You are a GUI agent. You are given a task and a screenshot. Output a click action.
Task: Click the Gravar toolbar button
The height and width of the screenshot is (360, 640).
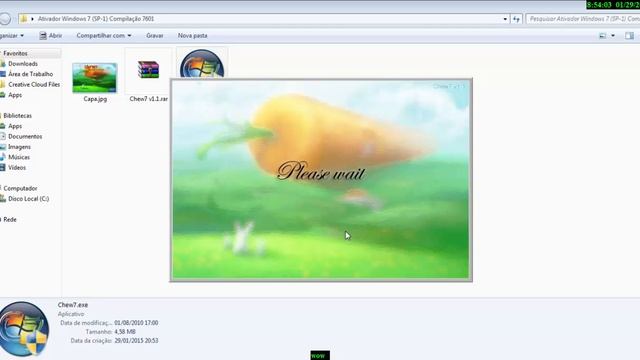[x=155, y=36]
